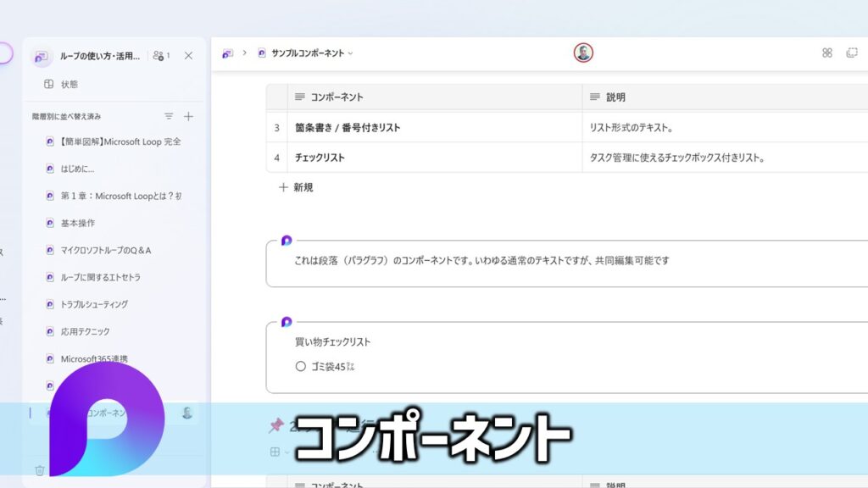
Task: Click the workspace members icon
Action: point(160,56)
